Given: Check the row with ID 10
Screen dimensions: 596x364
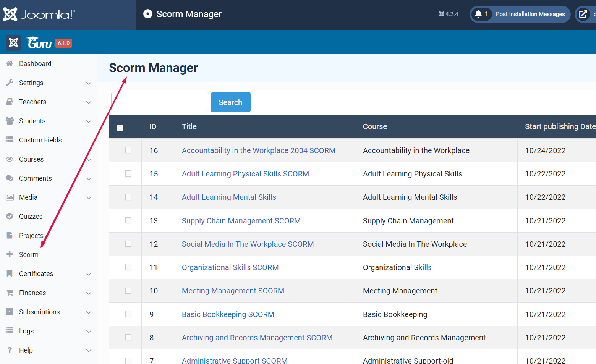Looking at the screenshot, I should (128, 291).
